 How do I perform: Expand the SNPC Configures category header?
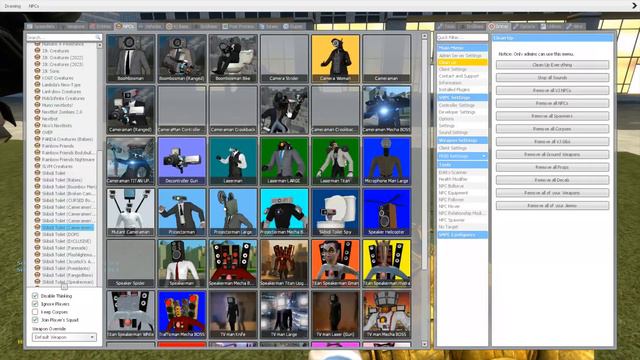coord(462,235)
